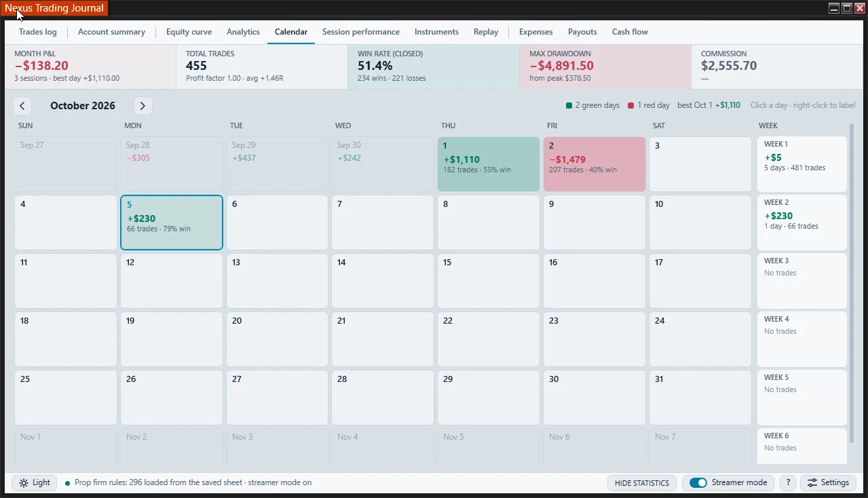Screen dimensions: 868x498
Task: Go to the next month arrow
Action: (x=143, y=106)
